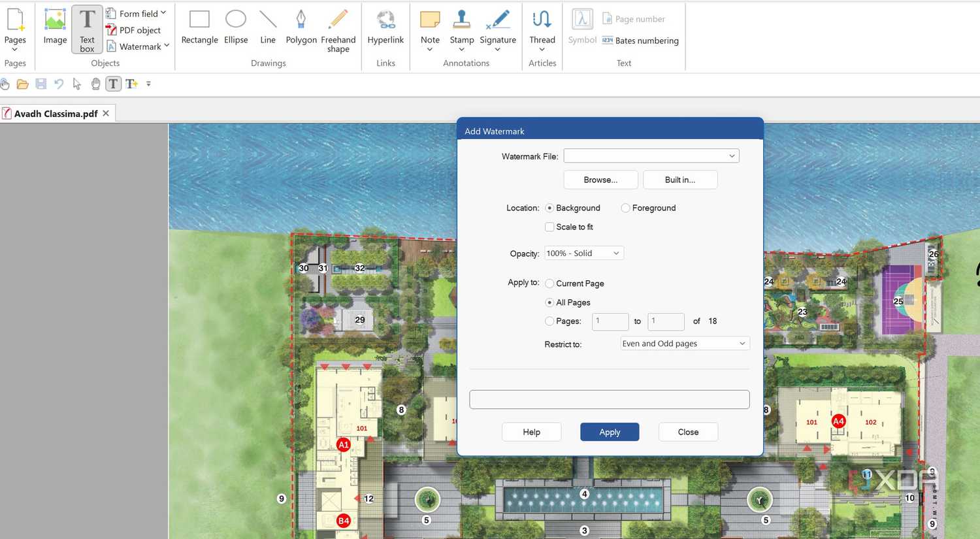This screenshot has height=539, width=980.
Task: Click the open folder icon in quick toolbar
Action: (x=22, y=84)
